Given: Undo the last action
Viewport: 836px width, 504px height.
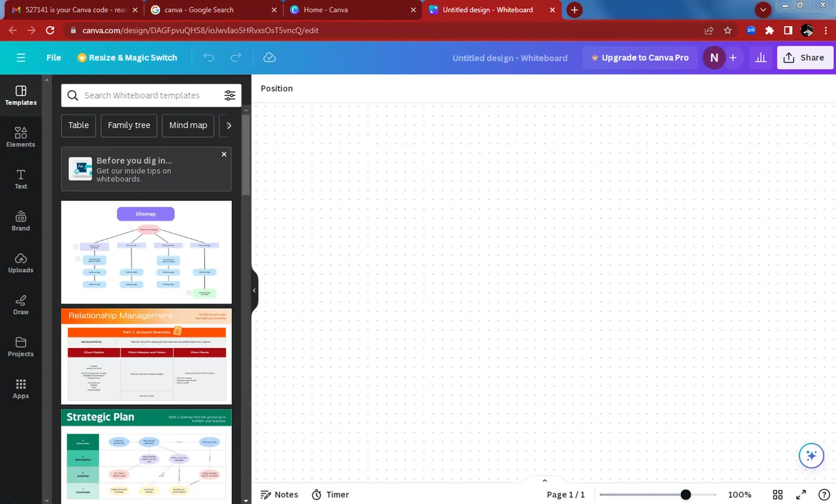Looking at the screenshot, I should 209,57.
